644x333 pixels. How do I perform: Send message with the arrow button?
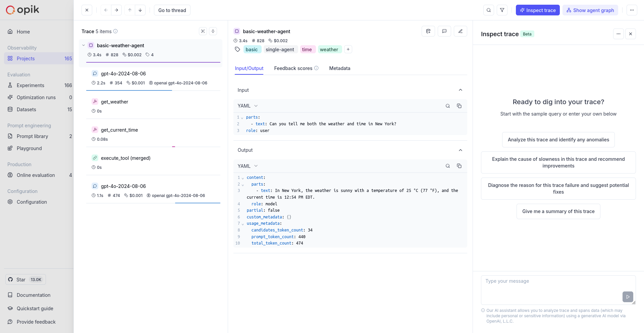(628, 296)
